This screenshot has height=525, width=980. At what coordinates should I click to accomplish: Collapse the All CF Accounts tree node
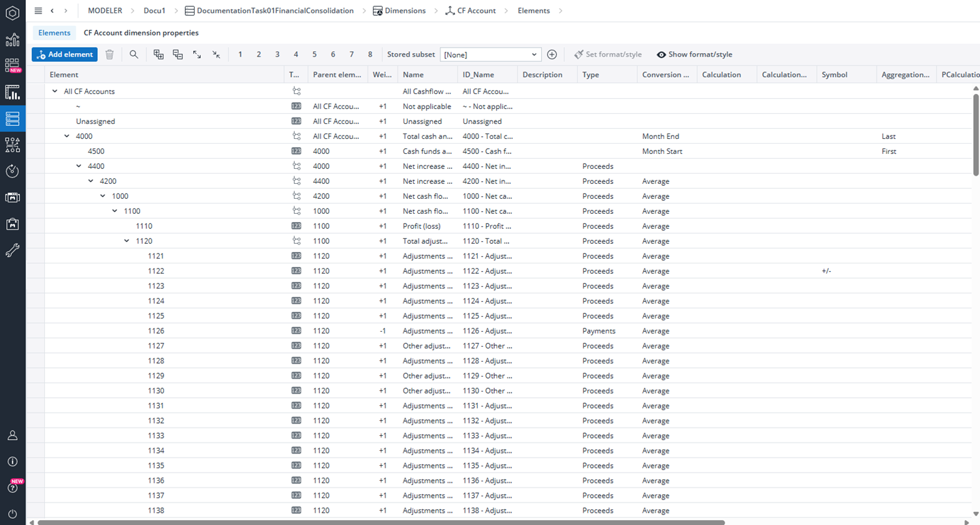(x=55, y=91)
